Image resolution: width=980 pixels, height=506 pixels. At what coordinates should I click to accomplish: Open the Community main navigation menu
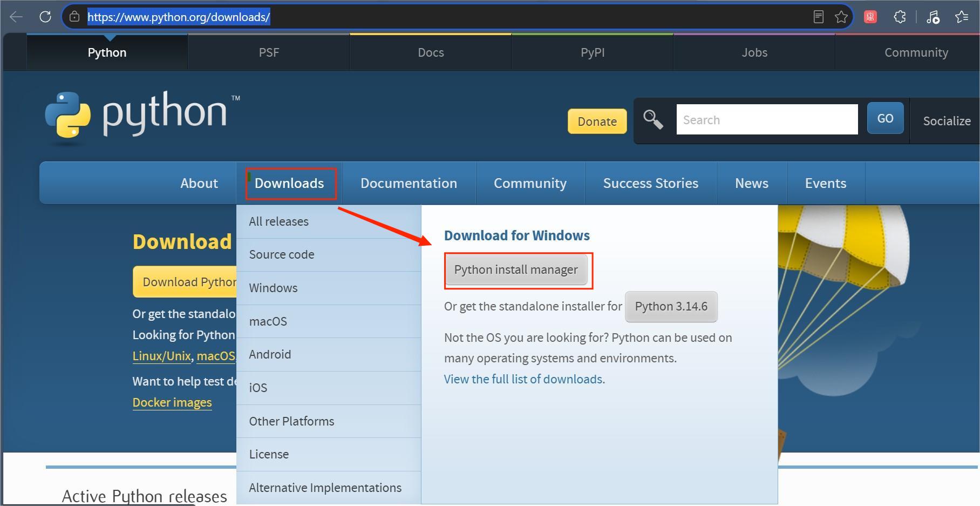point(530,183)
